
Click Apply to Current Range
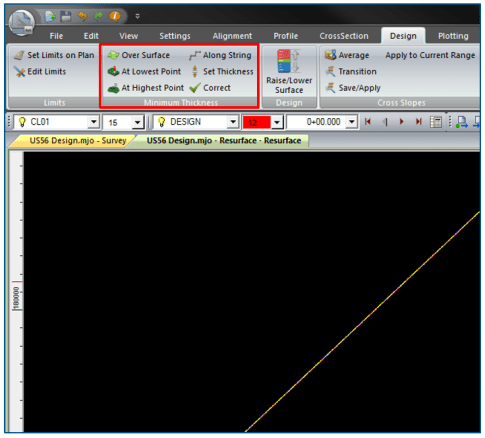click(x=430, y=55)
